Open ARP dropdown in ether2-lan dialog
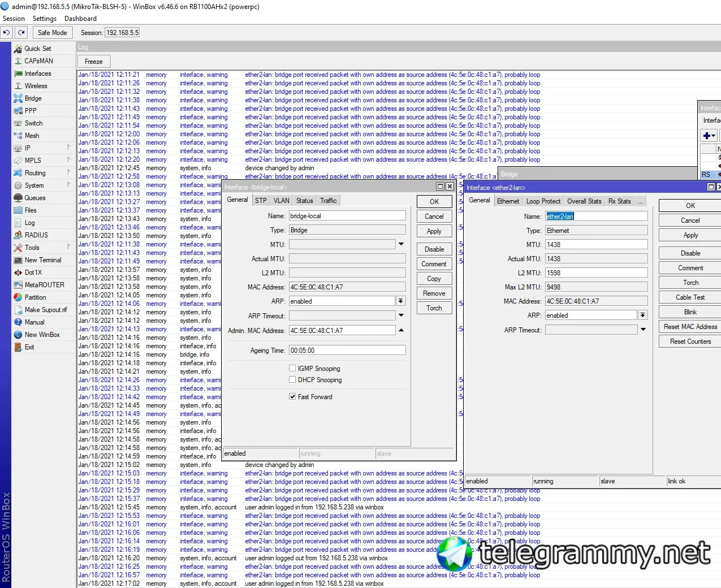The image size is (721, 588). click(643, 315)
